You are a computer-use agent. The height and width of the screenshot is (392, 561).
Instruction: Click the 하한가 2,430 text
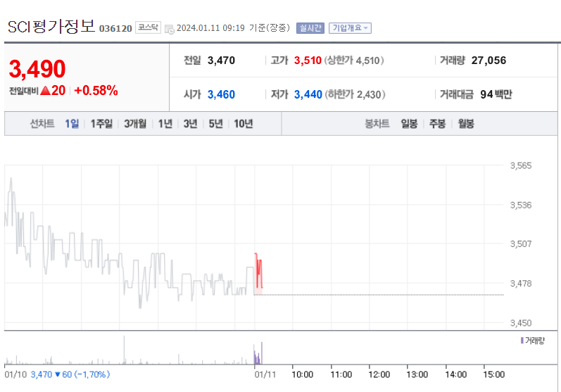[x=355, y=94]
